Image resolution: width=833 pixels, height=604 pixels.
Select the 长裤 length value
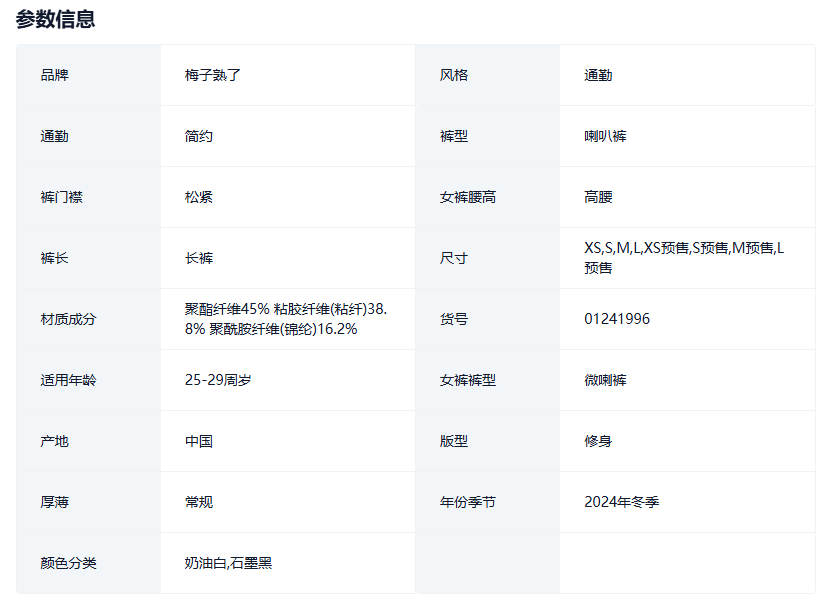tap(199, 258)
